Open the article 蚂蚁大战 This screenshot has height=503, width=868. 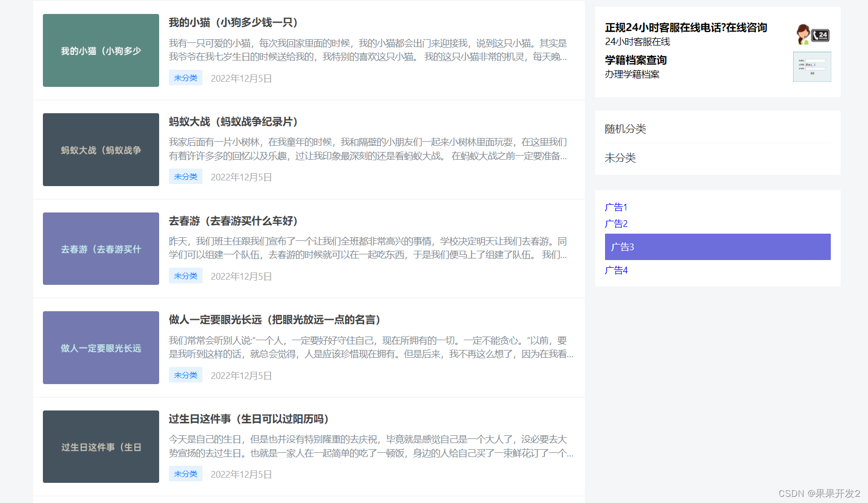[233, 122]
